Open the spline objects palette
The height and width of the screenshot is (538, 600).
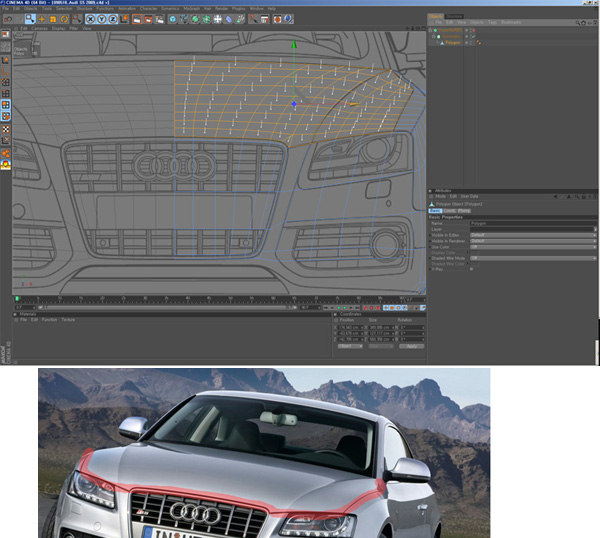(184, 19)
